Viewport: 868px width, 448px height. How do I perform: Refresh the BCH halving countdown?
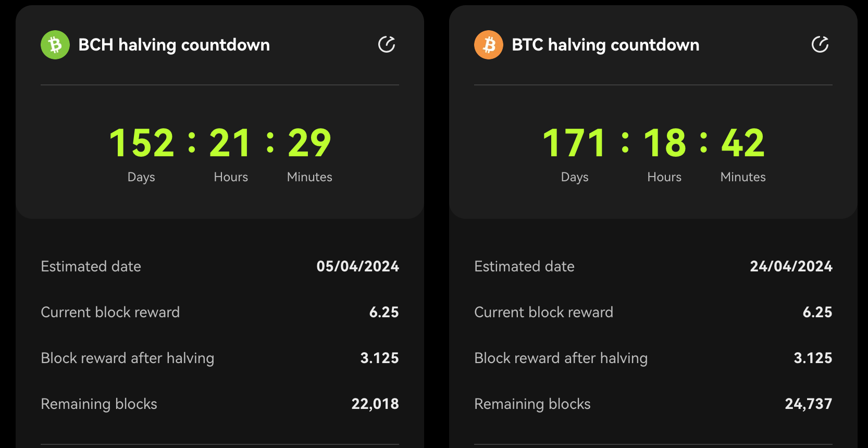[x=387, y=45]
